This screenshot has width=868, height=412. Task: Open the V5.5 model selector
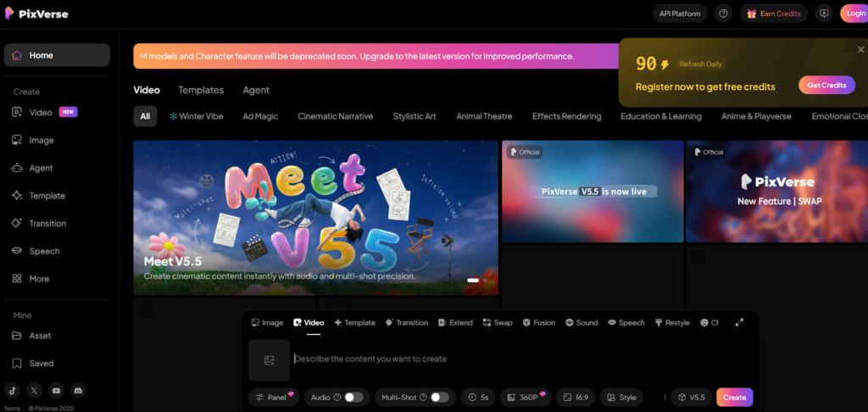pyautogui.click(x=690, y=397)
